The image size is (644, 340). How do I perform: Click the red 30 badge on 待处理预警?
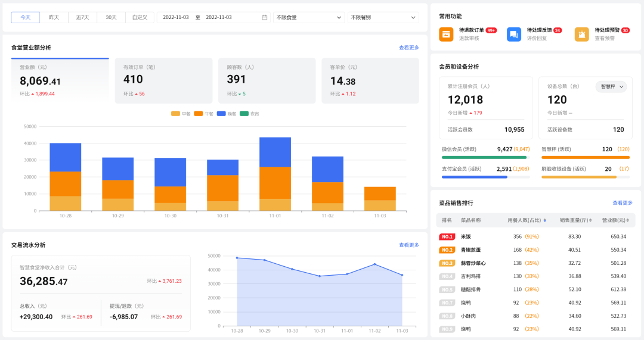625,30
